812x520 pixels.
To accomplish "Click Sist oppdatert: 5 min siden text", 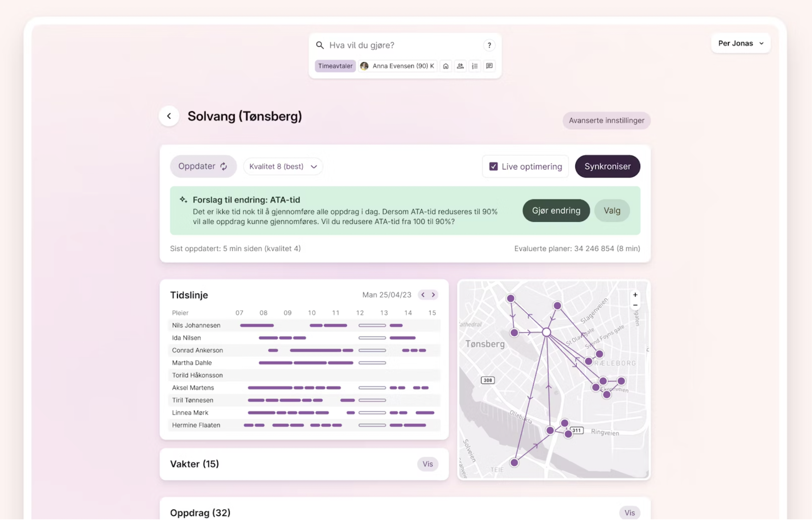I will [235, 249].
